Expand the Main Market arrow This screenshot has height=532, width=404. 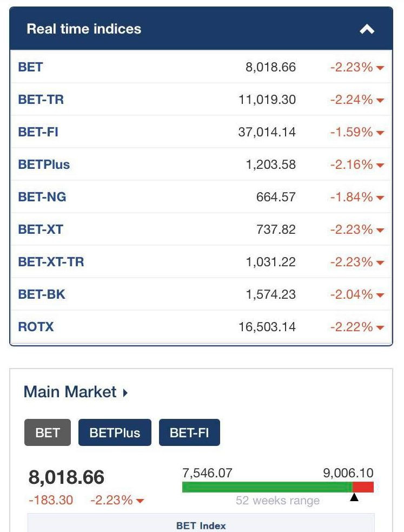coord(126,392)
